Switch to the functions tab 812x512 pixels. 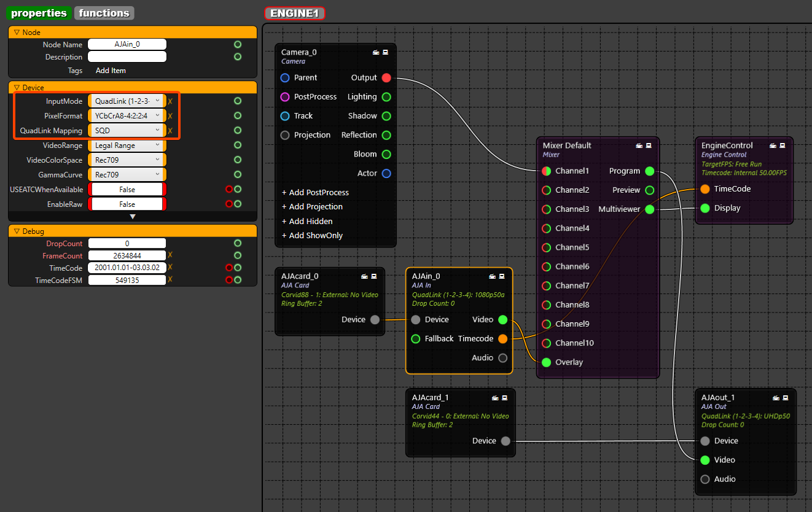click(104, 13)
